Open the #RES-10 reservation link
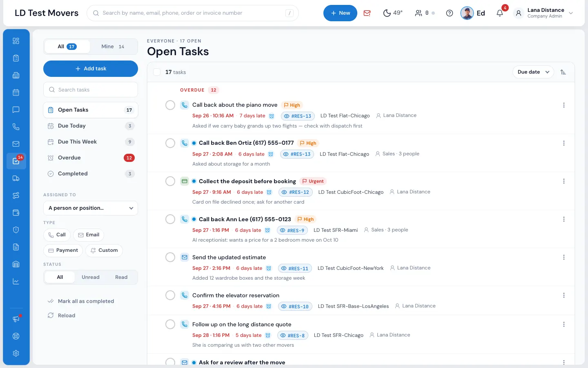Screen dimensions: 588x368 [x=295, y=307]
